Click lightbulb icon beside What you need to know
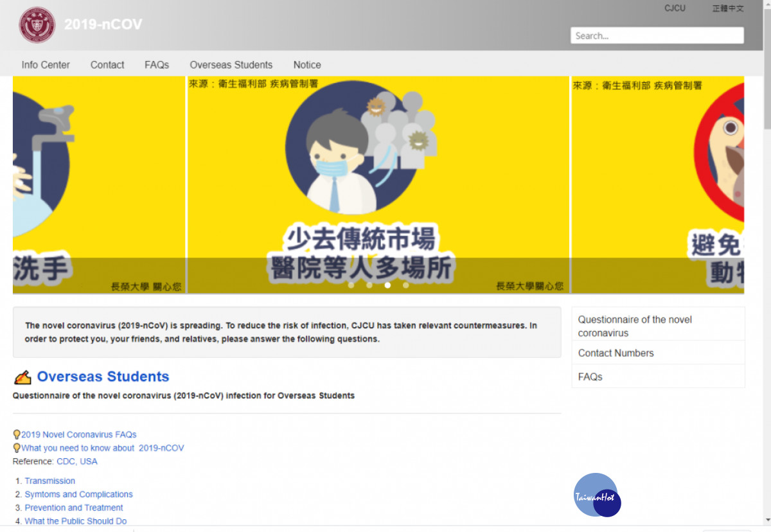The width and height of the screenshot is (771, 532). (x=17, y=448)
